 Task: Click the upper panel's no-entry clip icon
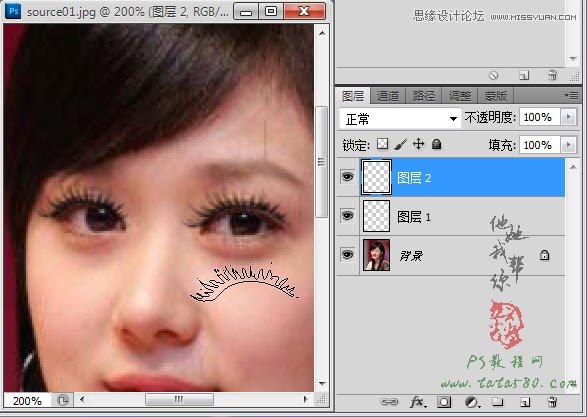pos(493,76)
